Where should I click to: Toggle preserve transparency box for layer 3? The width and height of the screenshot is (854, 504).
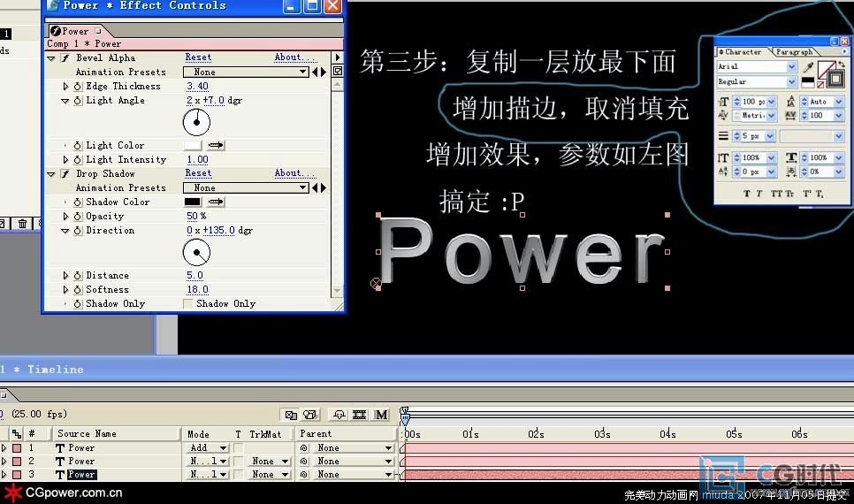(x=238, y=475)
